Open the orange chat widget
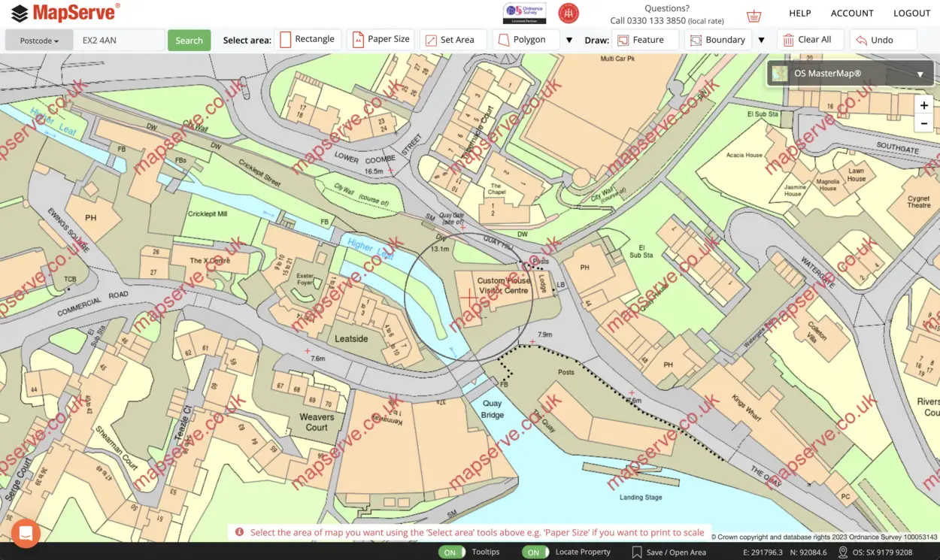Image resolution: width=940 pixels, height=560 pixels. coord(26,533)
